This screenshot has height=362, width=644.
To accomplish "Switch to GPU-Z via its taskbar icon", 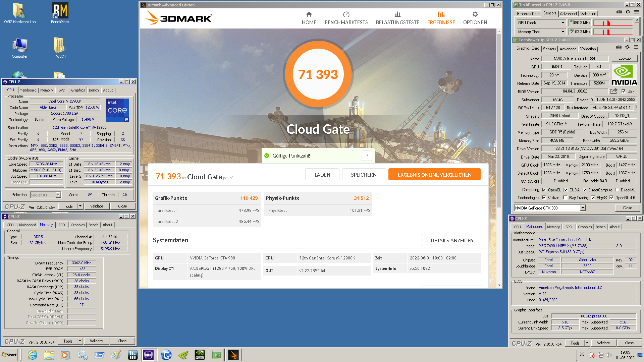I will point(216,355).
